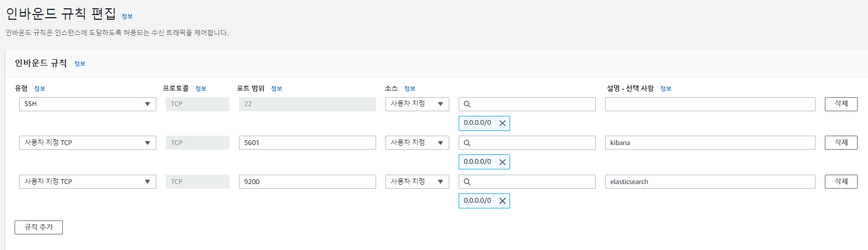
Task: Open 사용자 지정 source dropdown for SSH rule
Action: click(417, 104)
